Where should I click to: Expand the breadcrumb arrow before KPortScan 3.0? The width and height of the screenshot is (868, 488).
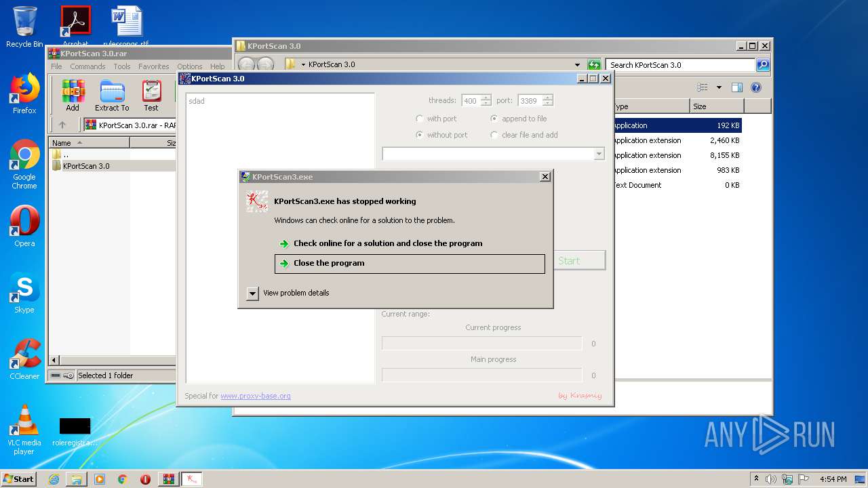pos(303,64)
